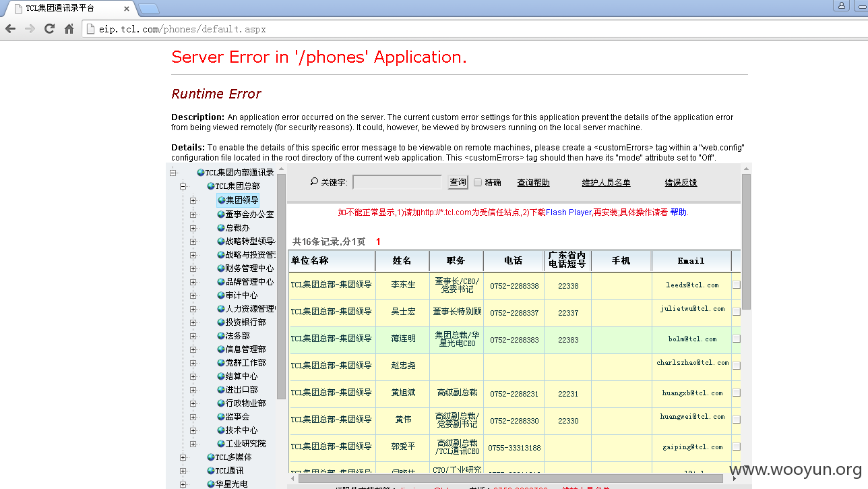Screen dimensions: 868x489
Task: Click the globe icon beside 集团领导
Action: 221,200
